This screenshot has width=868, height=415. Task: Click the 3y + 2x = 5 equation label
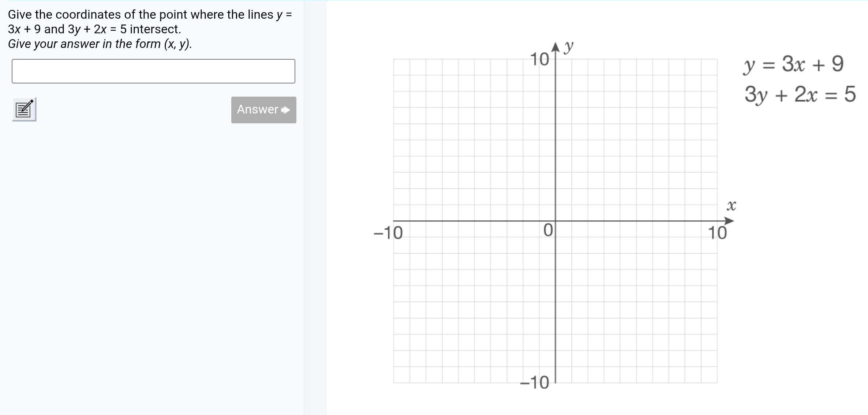(800, 94)
